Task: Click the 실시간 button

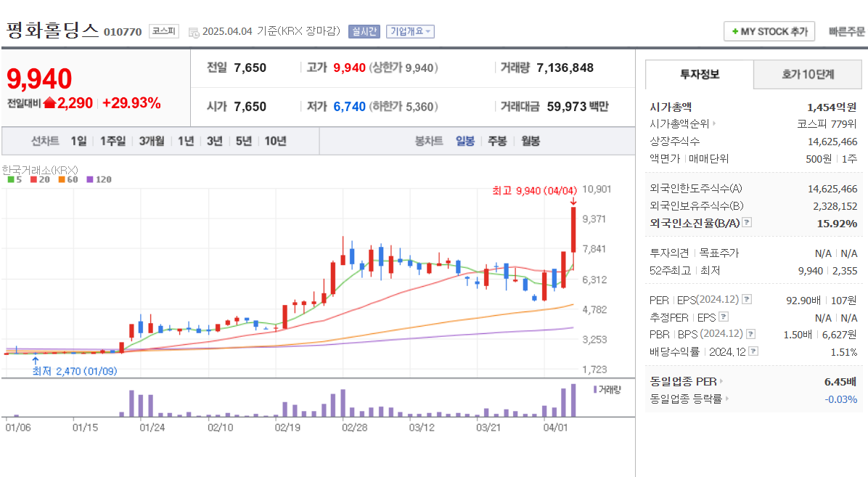Action: (364, 31)
